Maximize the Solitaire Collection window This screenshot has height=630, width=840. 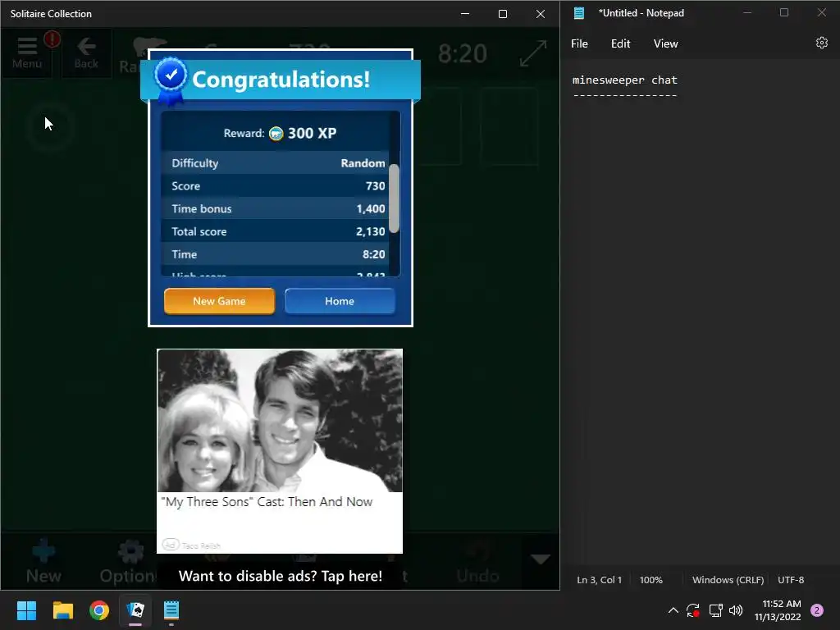(503, 14)
